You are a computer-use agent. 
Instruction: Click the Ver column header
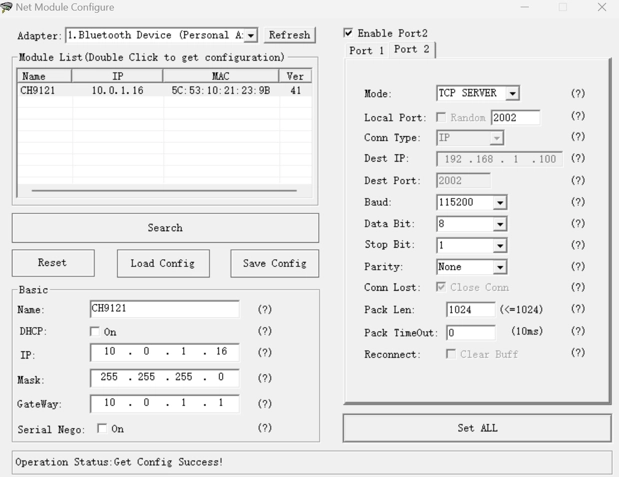click(295, 76)
